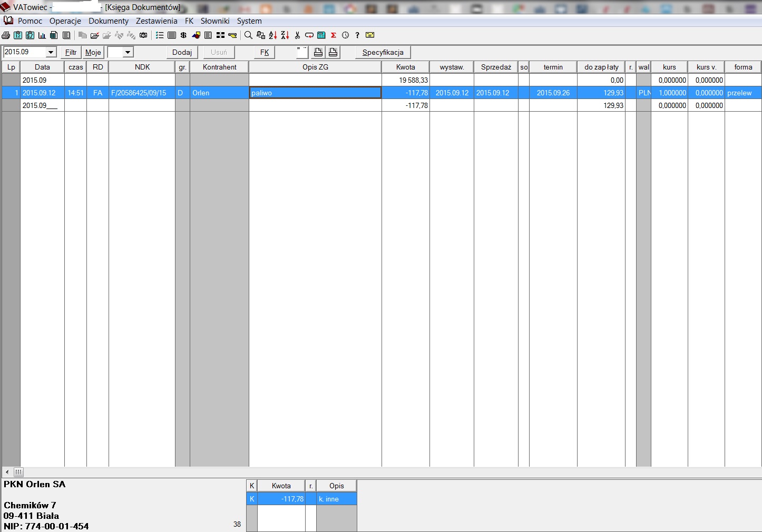This screenshot has width=762, height=532.
Task: Click the Specyfikacja button
Action: pos(383,52)
